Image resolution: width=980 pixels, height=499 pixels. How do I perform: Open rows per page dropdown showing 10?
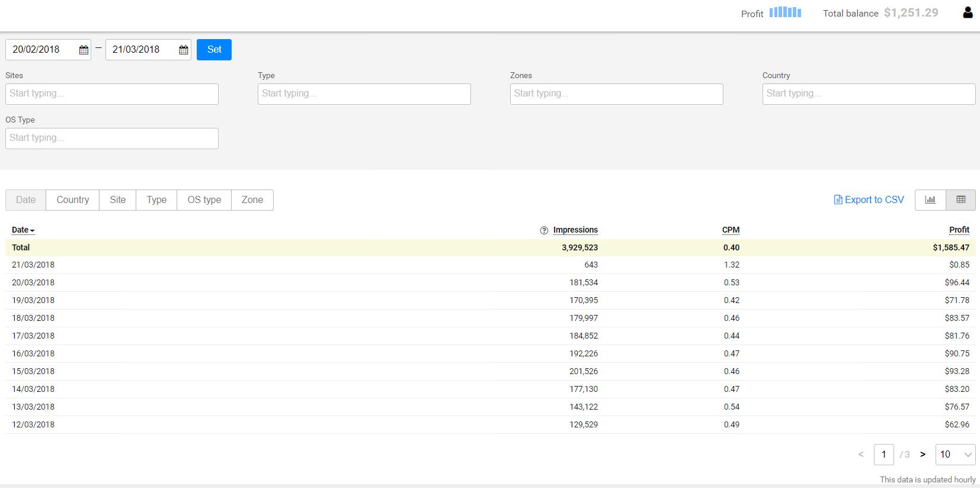point(955,455)
